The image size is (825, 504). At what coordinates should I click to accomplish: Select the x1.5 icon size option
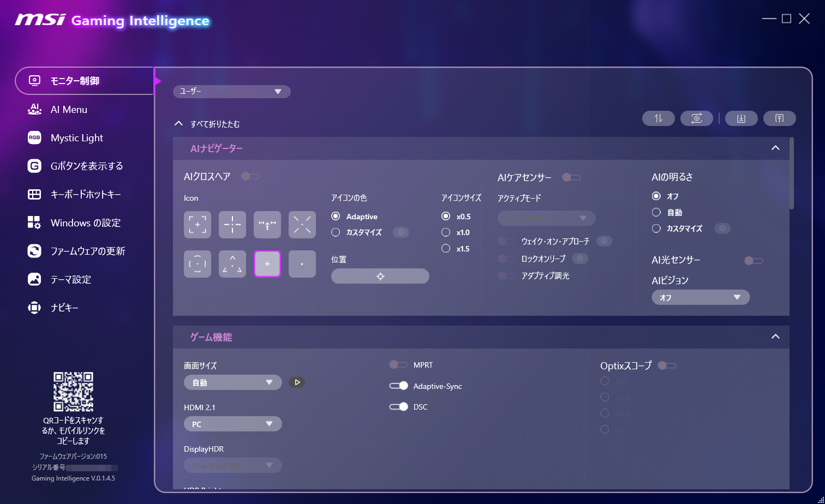(445, 248)
